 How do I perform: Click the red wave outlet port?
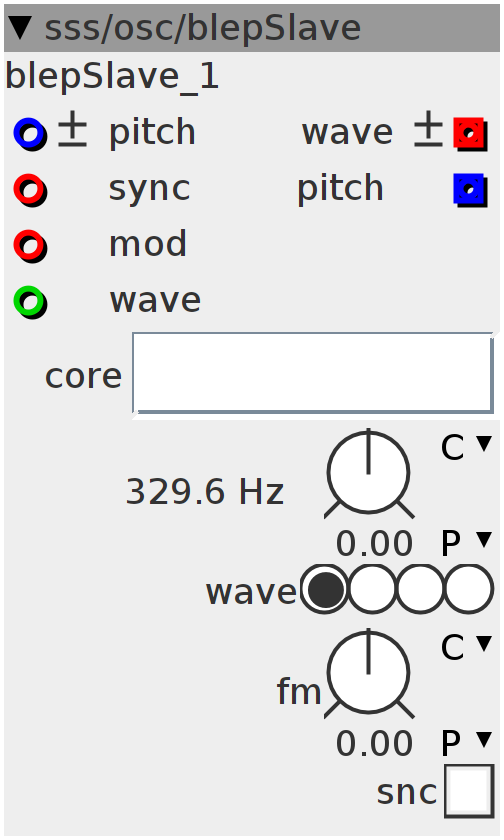(x=470, y=134)
